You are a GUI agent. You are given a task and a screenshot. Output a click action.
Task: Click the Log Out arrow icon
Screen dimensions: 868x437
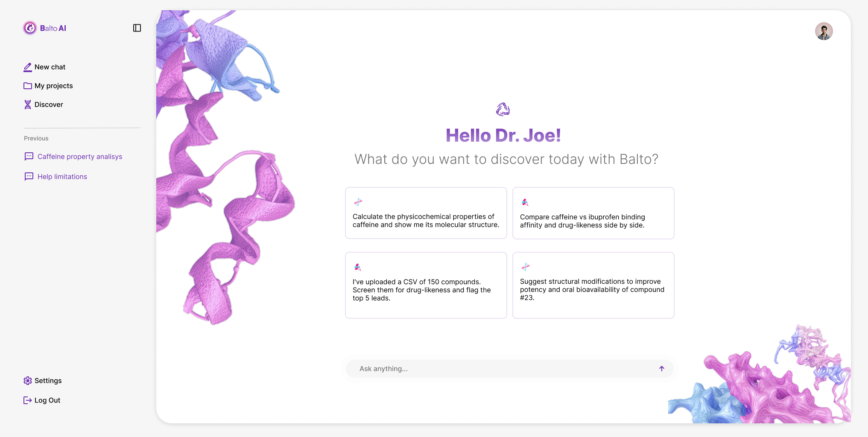click(27, 400)
